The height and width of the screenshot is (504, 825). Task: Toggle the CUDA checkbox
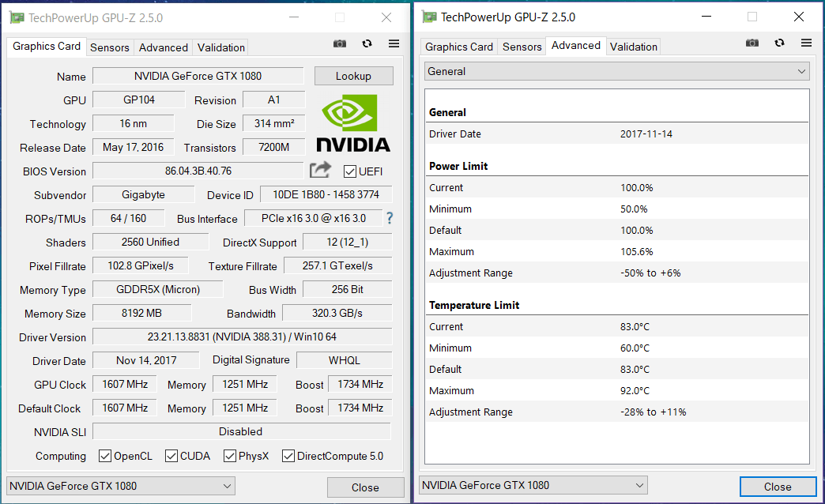click(171, 456)
